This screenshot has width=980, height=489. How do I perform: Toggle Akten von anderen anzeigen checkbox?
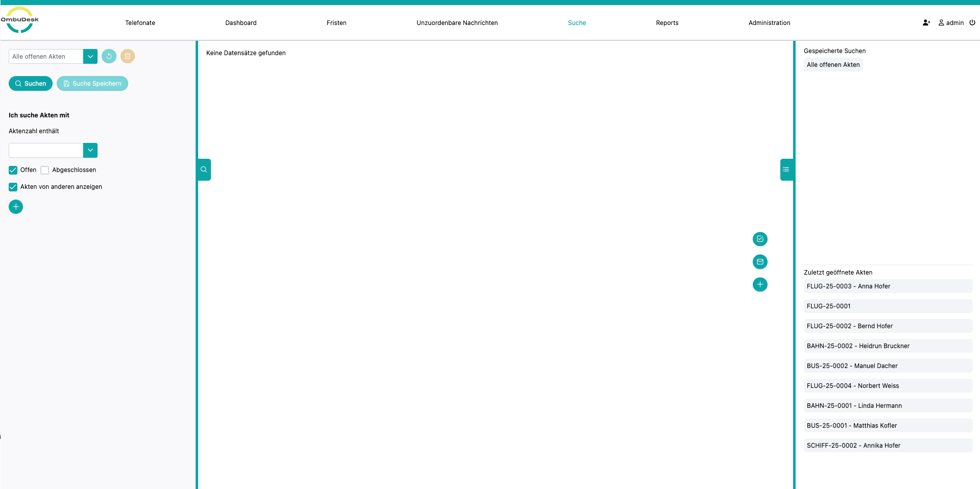coord(13,187)
